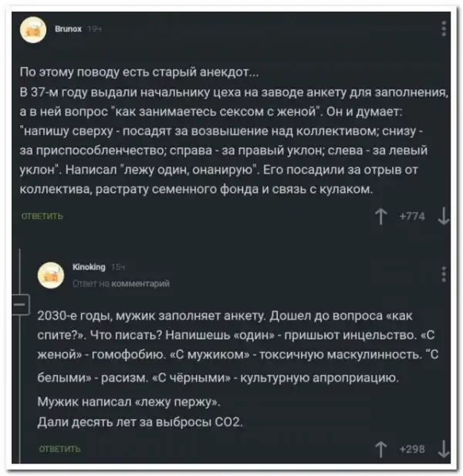Click the +774 rating score
Screen dimensions: 463x476
[x=413, y=218]
